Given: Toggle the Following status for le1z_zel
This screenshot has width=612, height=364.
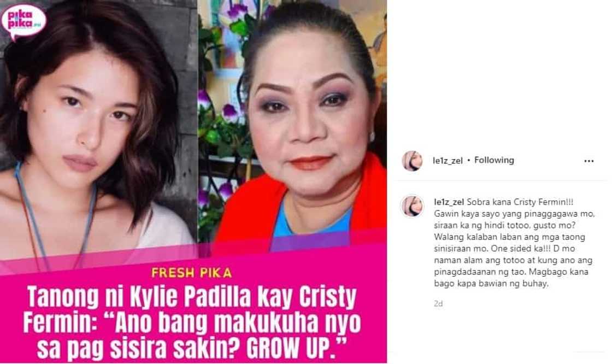Looking at the screenshot, I should [x=494, y=160].
